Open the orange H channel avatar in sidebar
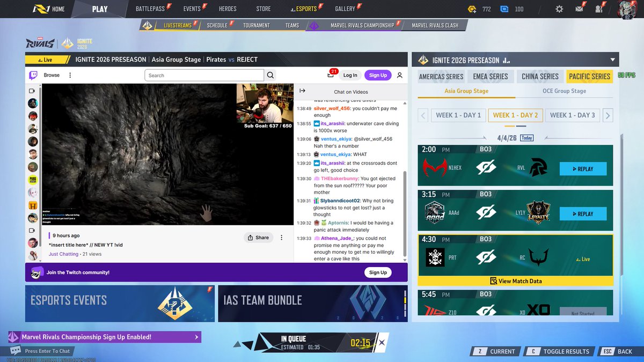 (x=33, y=205)
